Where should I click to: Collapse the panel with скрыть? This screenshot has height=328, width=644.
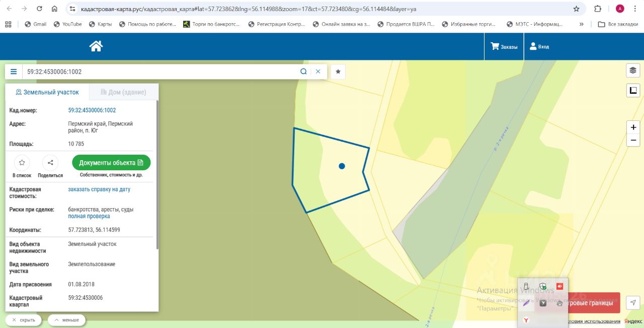pyautogui.click(x=24, y=320)
